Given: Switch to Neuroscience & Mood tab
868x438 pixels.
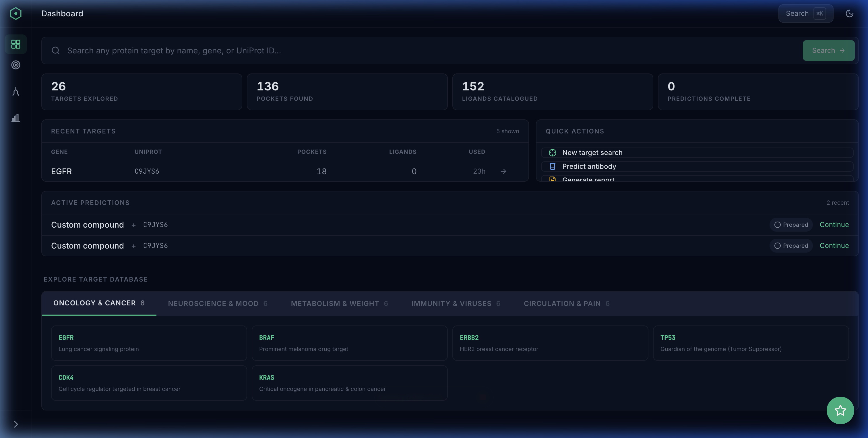Looking at the screenshot, I should pos(217,304).
